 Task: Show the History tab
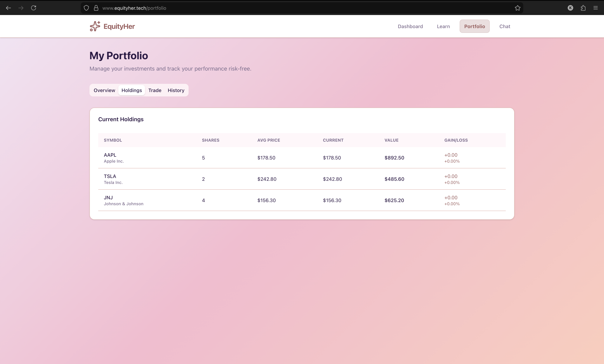(x=176, y=90)
